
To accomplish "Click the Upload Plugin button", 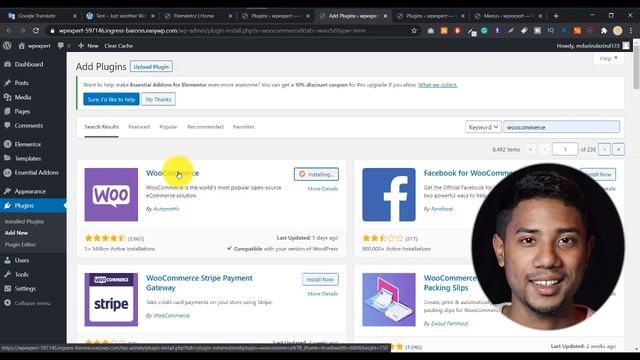I will (x=151, y=67).
